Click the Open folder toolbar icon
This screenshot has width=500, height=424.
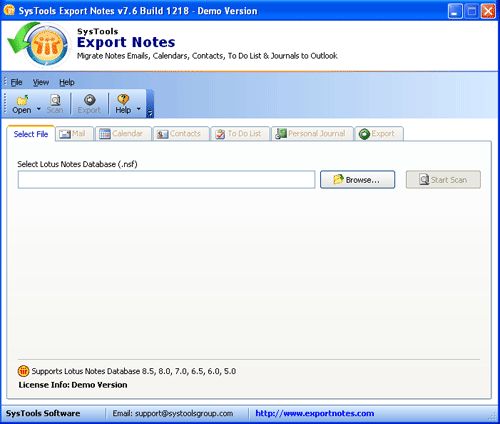22,100
